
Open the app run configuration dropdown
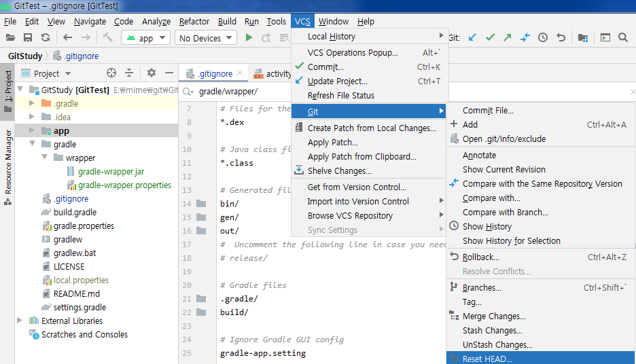coord(146,38)
